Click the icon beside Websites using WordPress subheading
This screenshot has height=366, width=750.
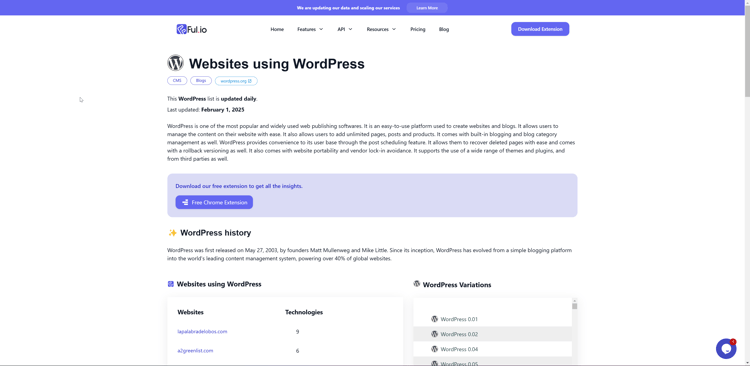click(x=171, y=284)
